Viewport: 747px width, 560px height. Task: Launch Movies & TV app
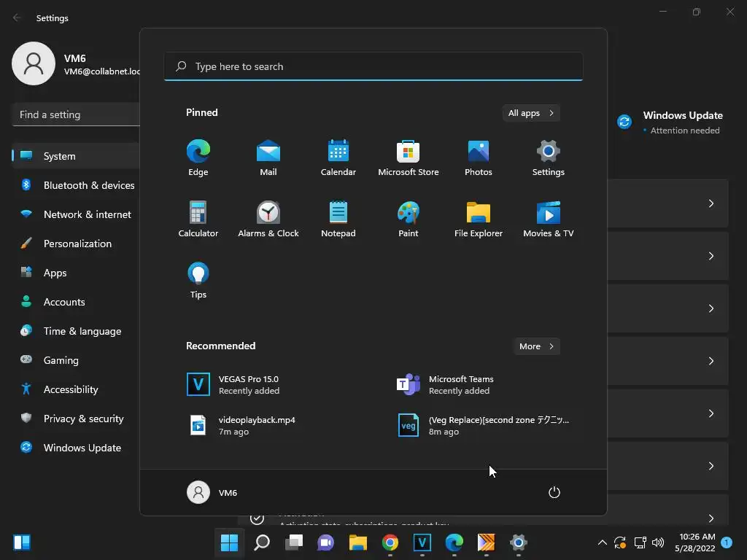coord(549,219)
